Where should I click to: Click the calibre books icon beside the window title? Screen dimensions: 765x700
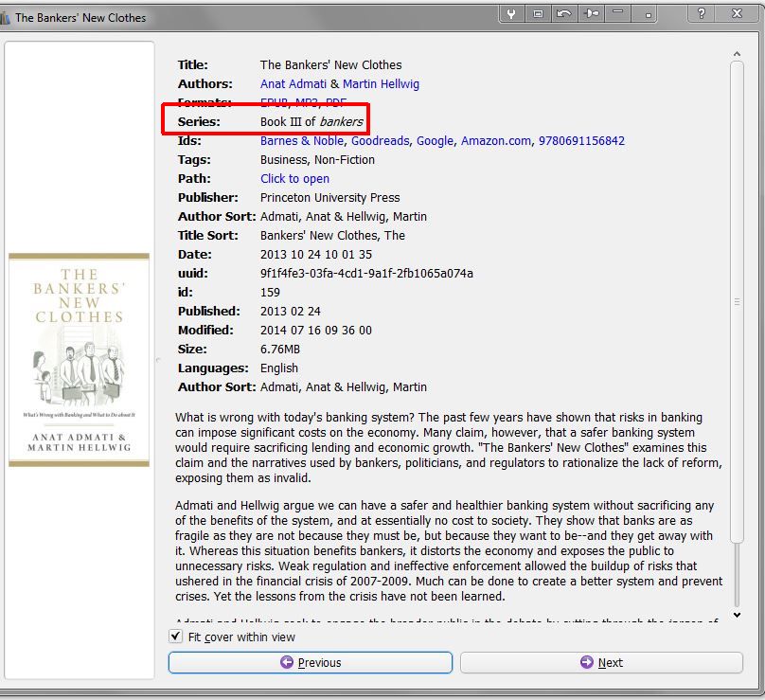pyautogui.click(x=5, y=18)
